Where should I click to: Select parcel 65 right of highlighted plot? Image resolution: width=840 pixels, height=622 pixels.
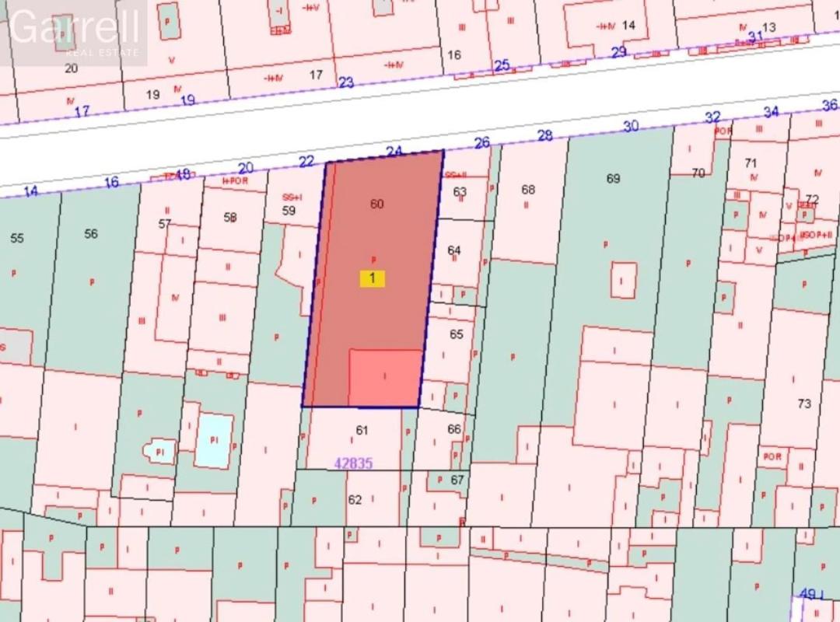point(456,334)
